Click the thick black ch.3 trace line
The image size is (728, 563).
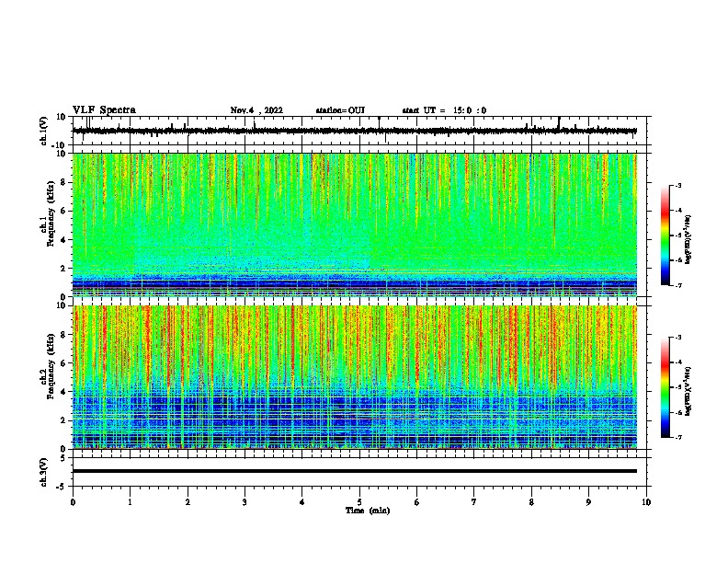(354, 471)
